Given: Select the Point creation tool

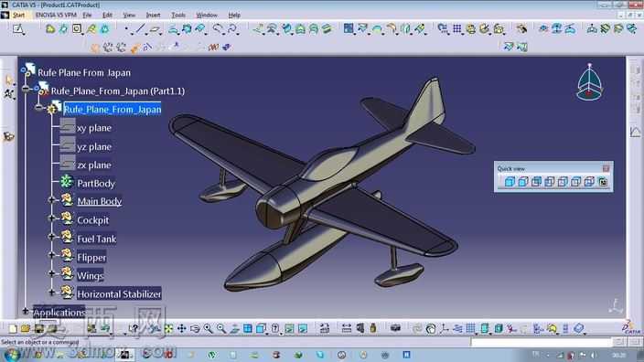Looking at the screenshot, I should (x=126, y=29).
